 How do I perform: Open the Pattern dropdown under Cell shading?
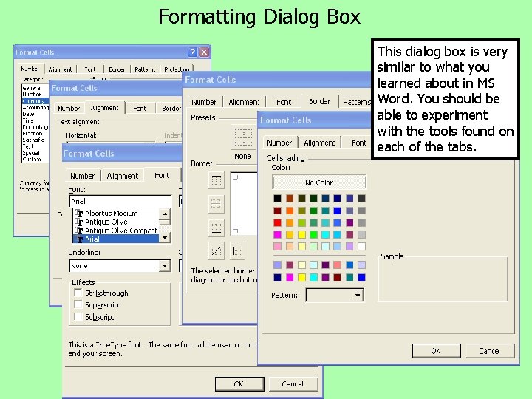click(358, 296)
